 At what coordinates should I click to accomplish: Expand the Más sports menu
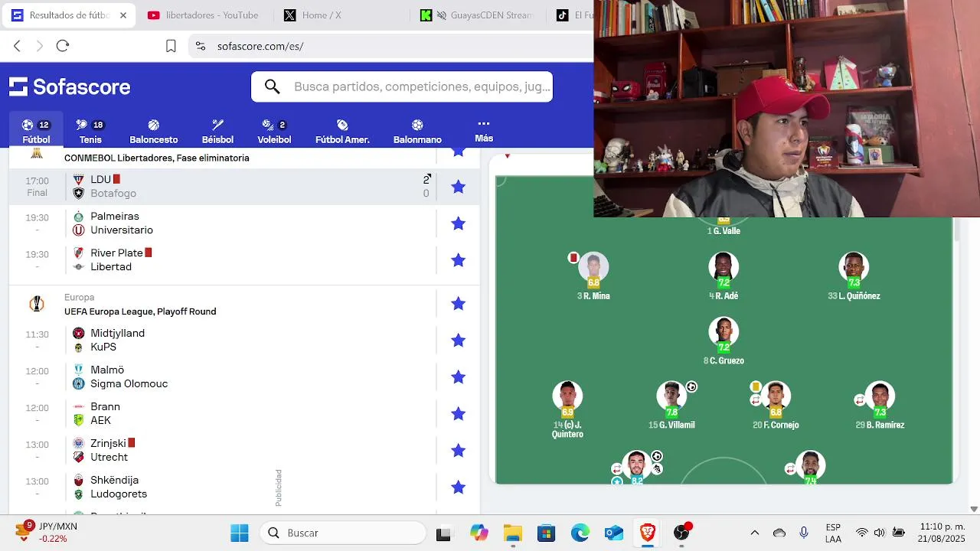(x=484, y=130)
